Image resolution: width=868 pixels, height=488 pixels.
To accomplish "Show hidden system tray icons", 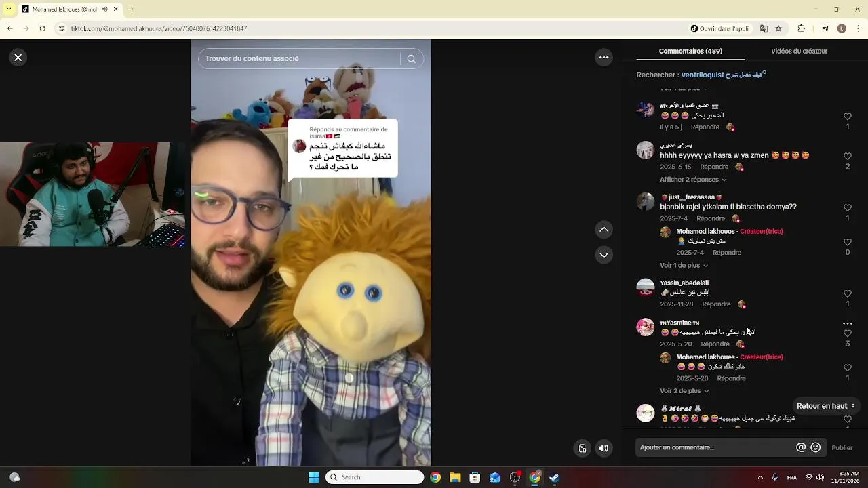I will point(760,477).
